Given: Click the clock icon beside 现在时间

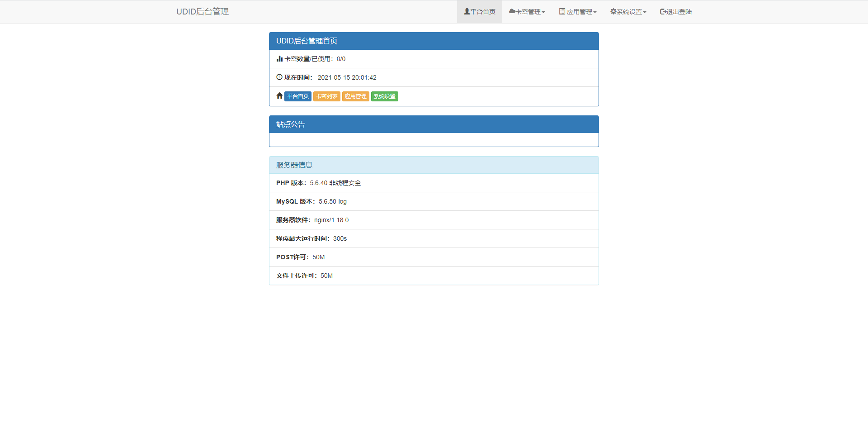Looking at the screenshot, I should (279, 77).
